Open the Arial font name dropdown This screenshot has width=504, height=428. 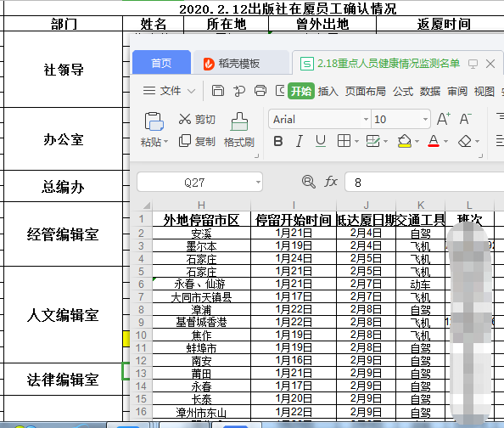[x=366, y=120]
